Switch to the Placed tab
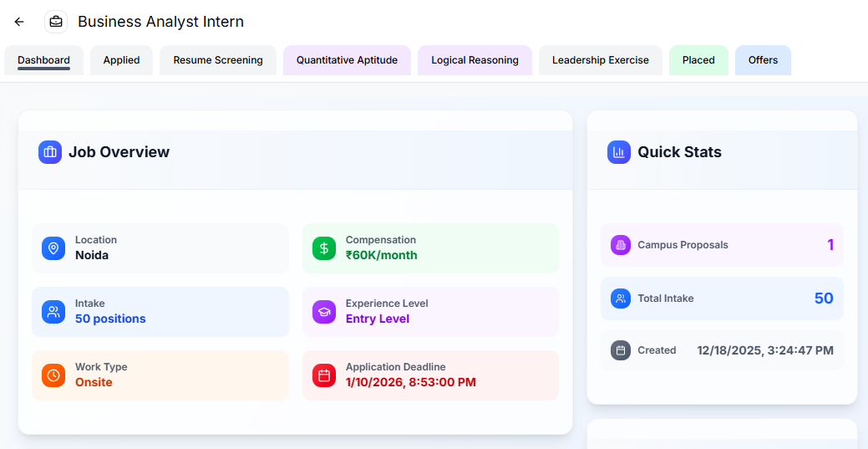This screenshot has width=868, height=449. 698,60
